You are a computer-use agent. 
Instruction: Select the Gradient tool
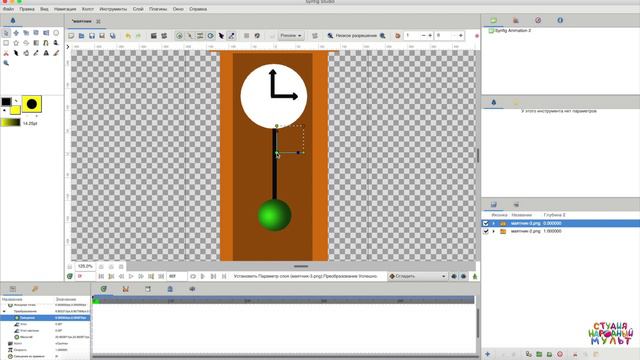pos(36,42)
